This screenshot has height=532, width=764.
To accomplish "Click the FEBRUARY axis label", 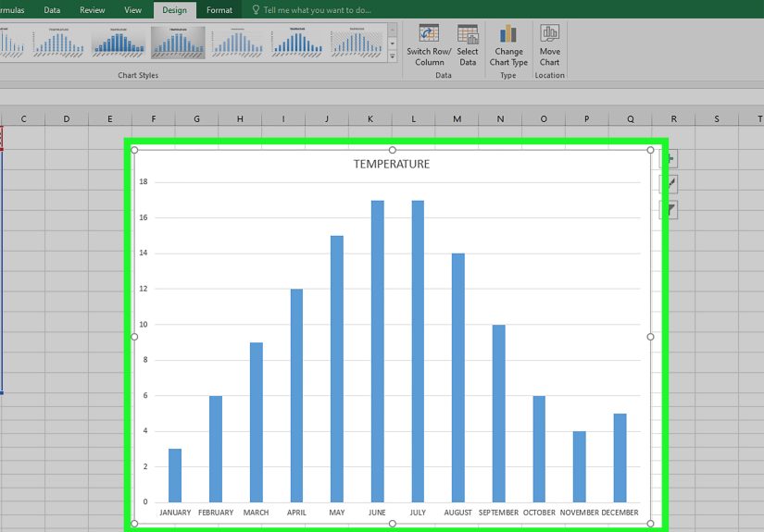I will tap(216, 513).
